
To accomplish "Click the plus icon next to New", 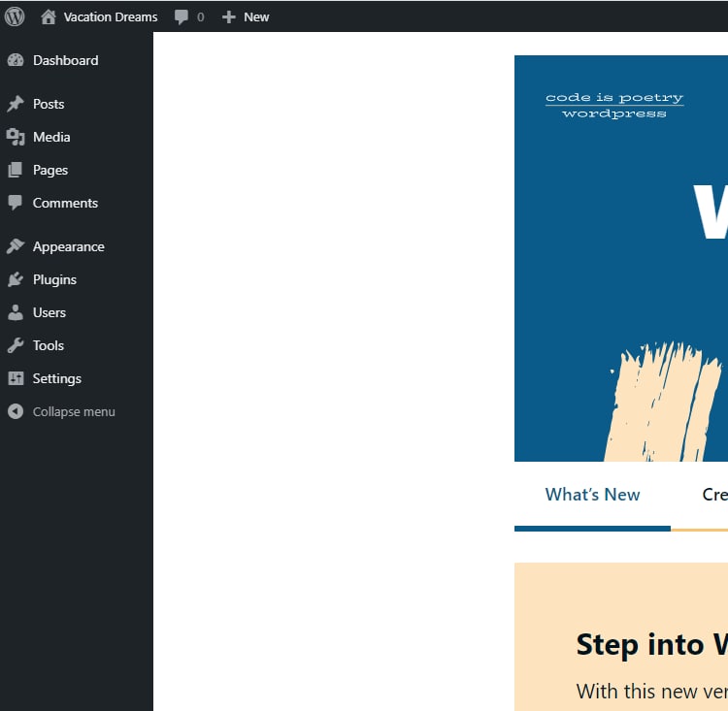I will click(x=228, y=17).
